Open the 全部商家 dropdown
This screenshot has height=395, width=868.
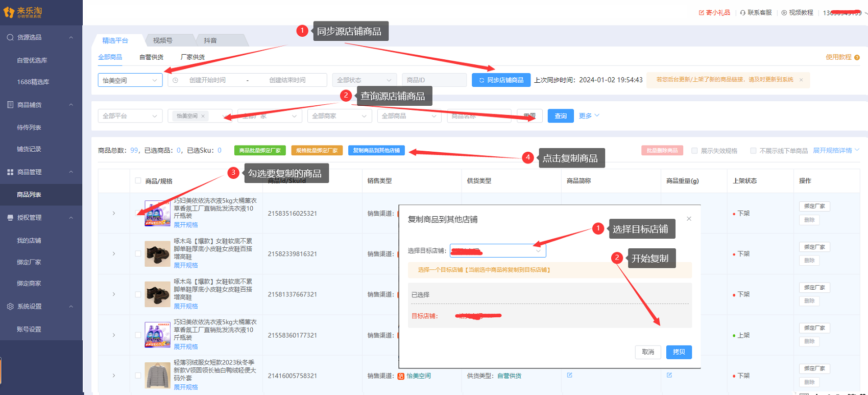point(340,116)
